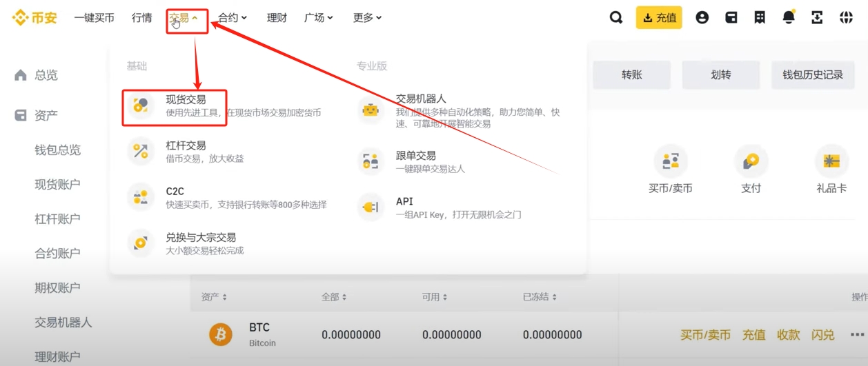Open the search magnifier icon
The height and width of the screenshot is (366, 868).
click(616, 18)
